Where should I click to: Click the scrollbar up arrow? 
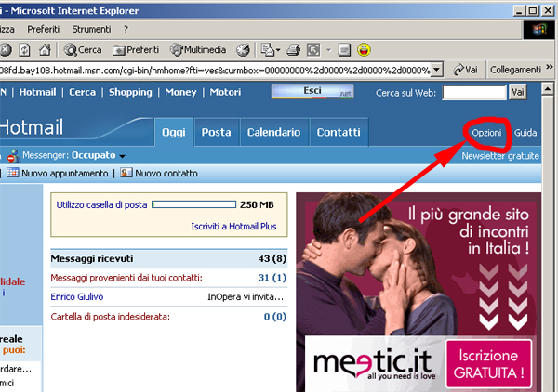(548, 89)
